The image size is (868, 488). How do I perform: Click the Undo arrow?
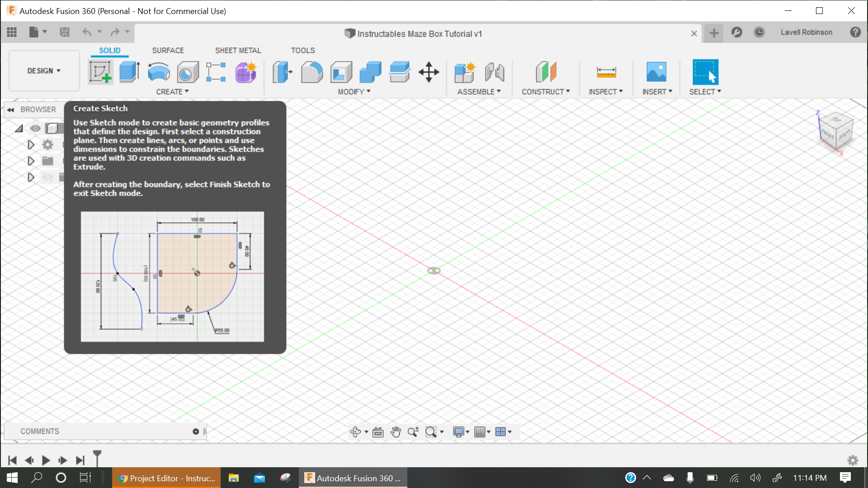(x=87, y=32)
